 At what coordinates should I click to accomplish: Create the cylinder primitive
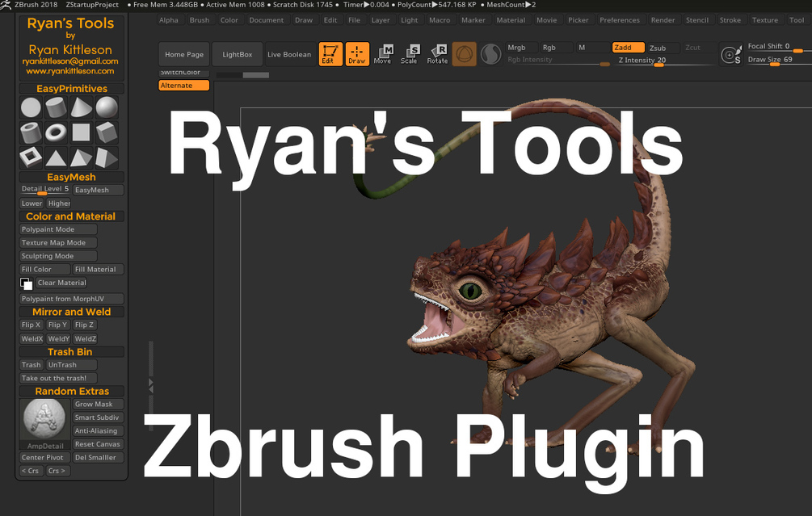click(56, 107)
